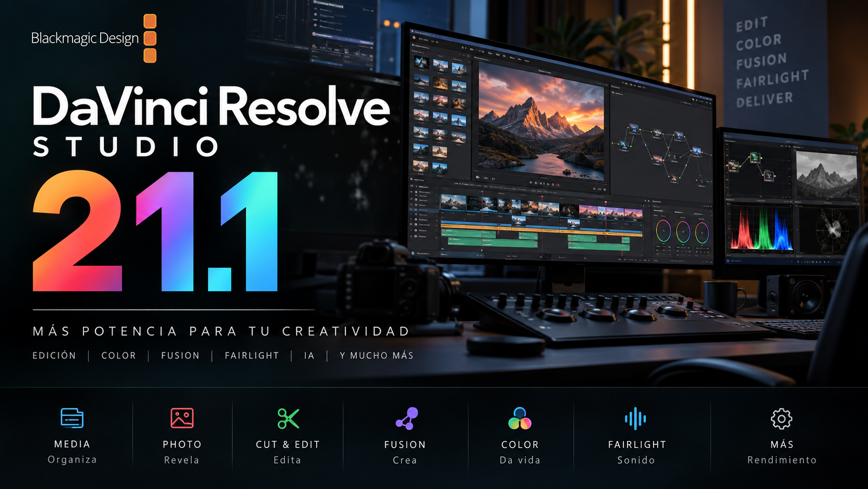Open the Fairlight waveform icon
The image size is (868, 489).
tap(635, 418)
